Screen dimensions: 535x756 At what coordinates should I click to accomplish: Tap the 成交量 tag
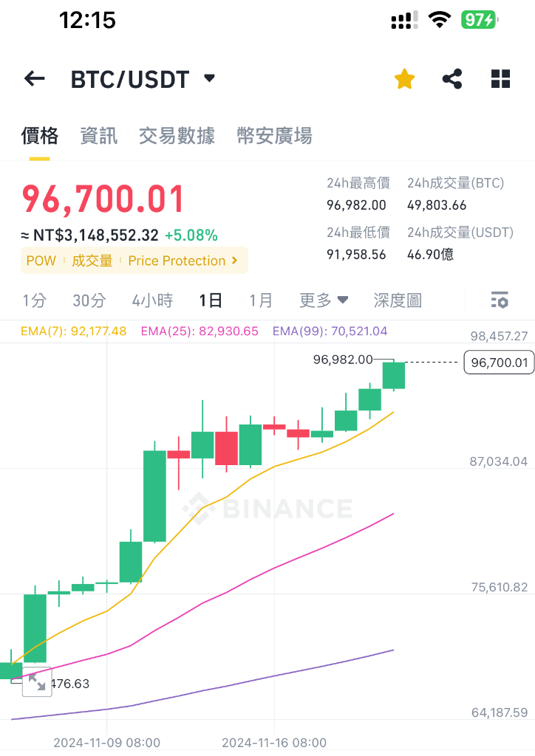point(92,261)
